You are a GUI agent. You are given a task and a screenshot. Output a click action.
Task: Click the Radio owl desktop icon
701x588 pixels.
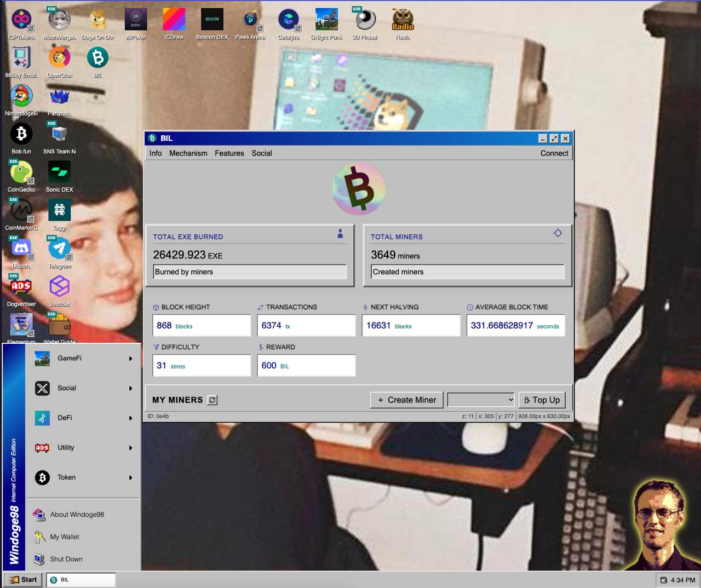tap(403, 20)
